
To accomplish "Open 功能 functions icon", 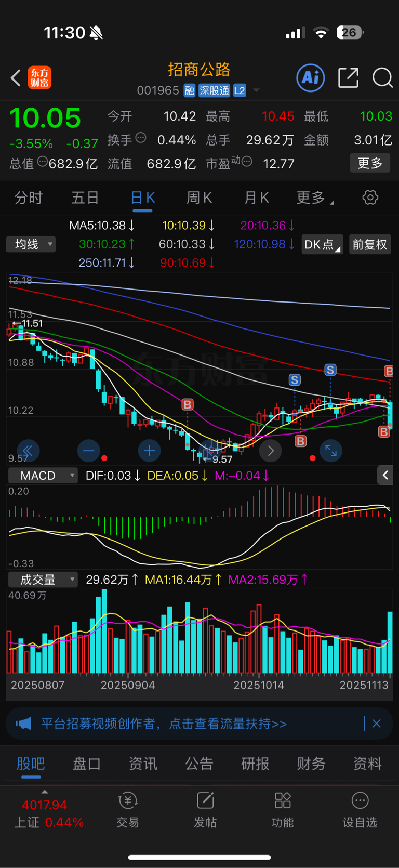I will click(283, 810).
